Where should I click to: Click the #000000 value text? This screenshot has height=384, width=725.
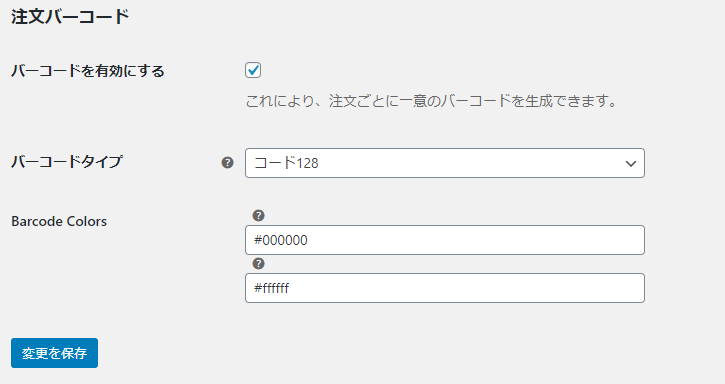pyautogui.click(x=281, y=240)
